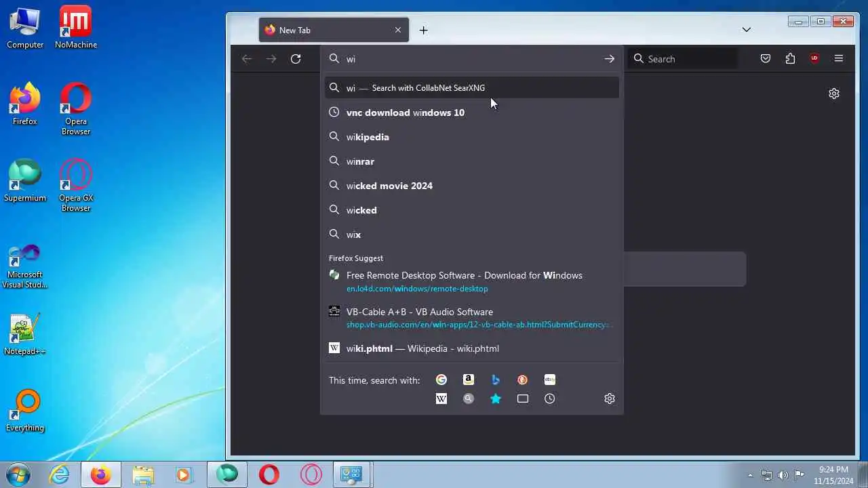Launch Opera Browser desktop shortcut
Image resolution: width=868 pixels, height=488 pixels.
[x=76, y=109]
